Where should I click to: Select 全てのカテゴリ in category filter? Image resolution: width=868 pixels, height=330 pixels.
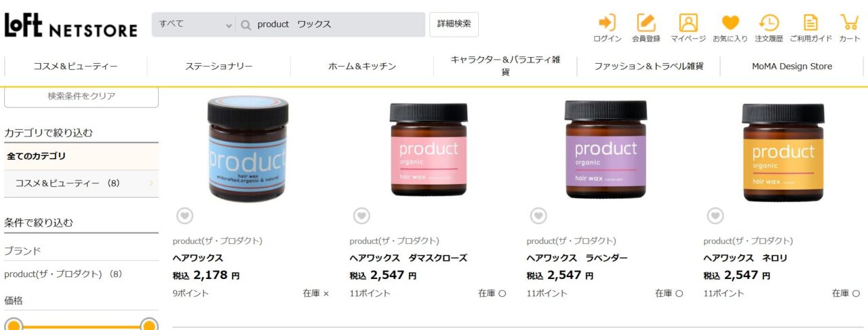pyautogui.click(x=81, y=156)
